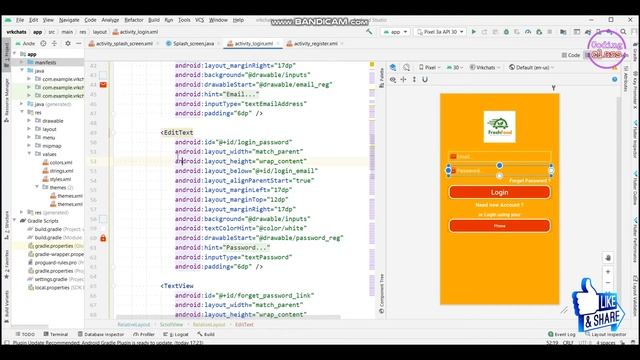
Task: Click the red lock gutter icon
Action: click(103, 238)
